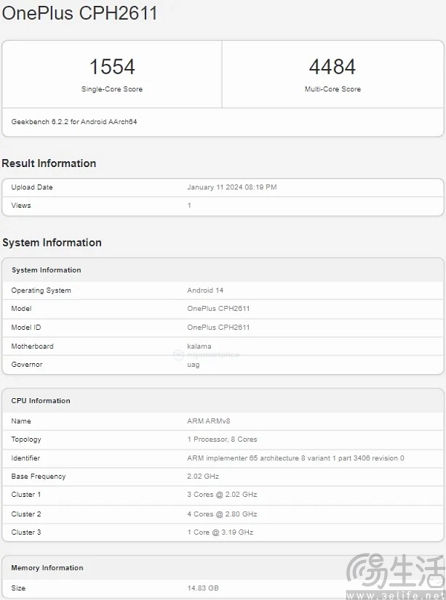
Task: Select the 3 Cores @ 2.02 GHz value
Action: (222, 494)
